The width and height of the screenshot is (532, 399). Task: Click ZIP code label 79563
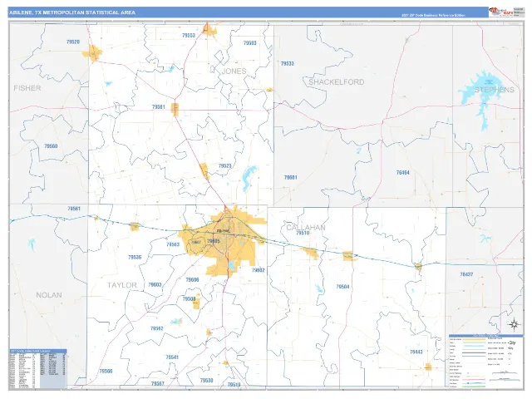pos(173,244)
